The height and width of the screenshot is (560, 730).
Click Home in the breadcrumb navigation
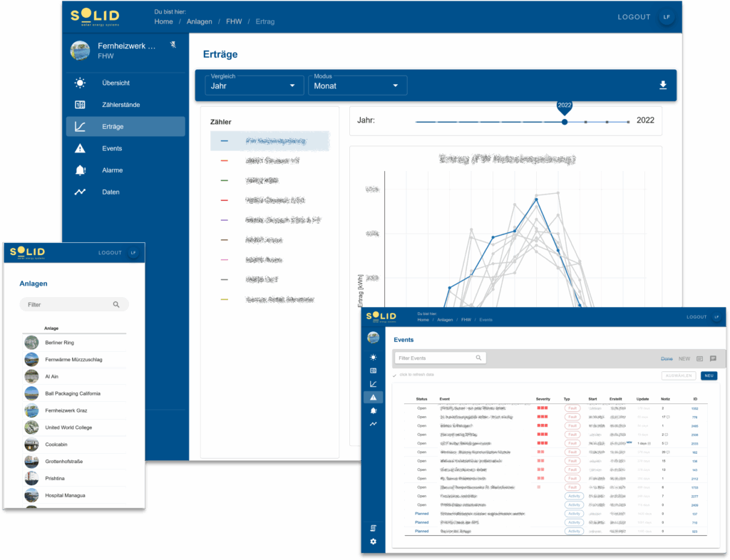tap(164, 21)
